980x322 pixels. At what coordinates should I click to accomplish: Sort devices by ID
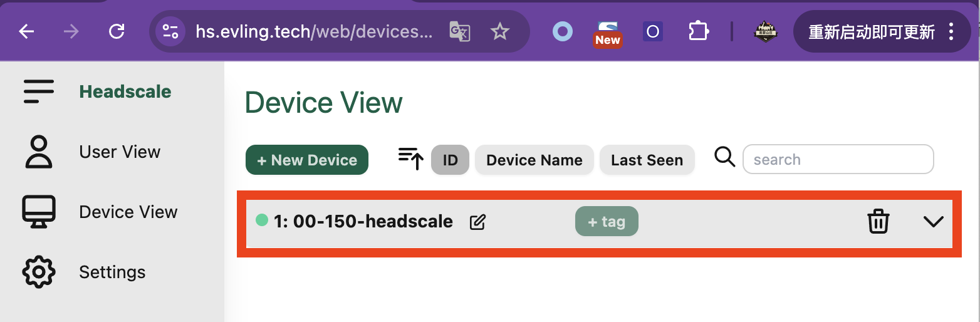(450, 160)
